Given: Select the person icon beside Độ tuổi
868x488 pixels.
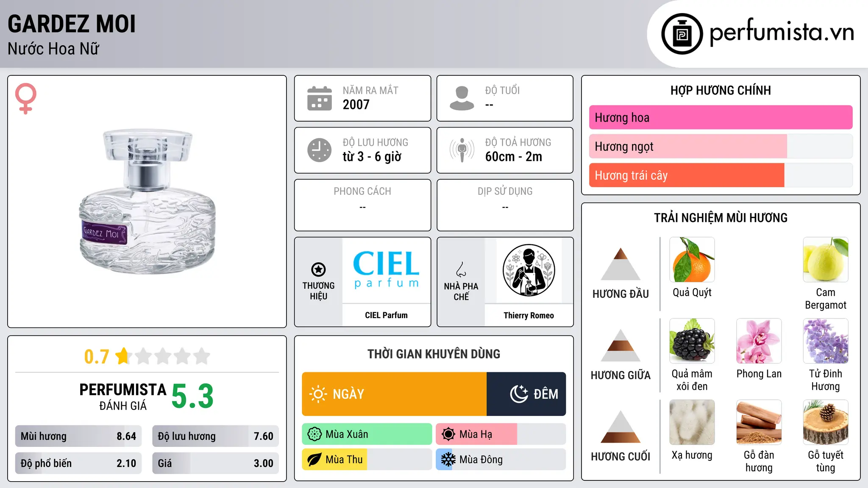Looking at the screenshot, I should [462, 98].
